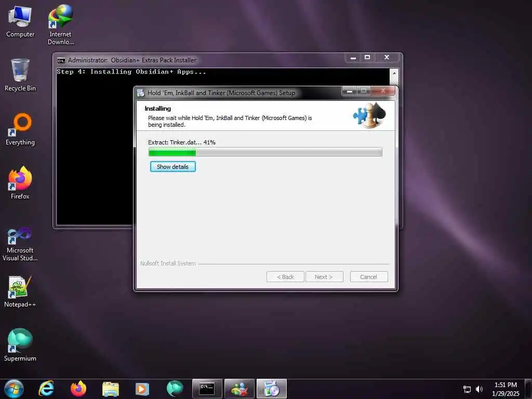
Task: Select the Supermium desktop shortcut
Action: coord(20,345)
